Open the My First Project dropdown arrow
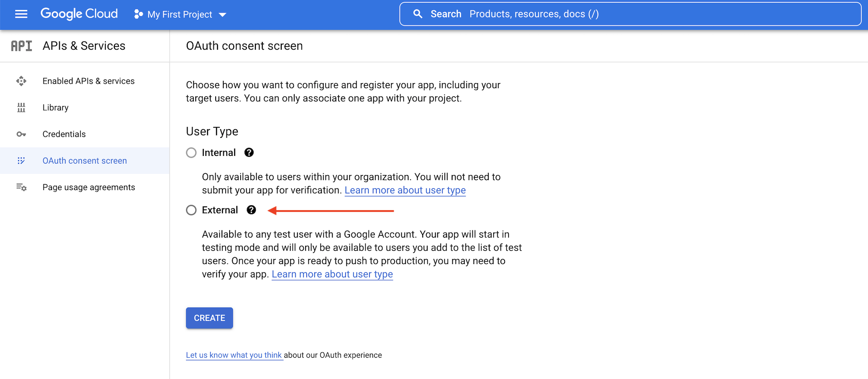Screen dimensions: 868x379 click(222, 15)
